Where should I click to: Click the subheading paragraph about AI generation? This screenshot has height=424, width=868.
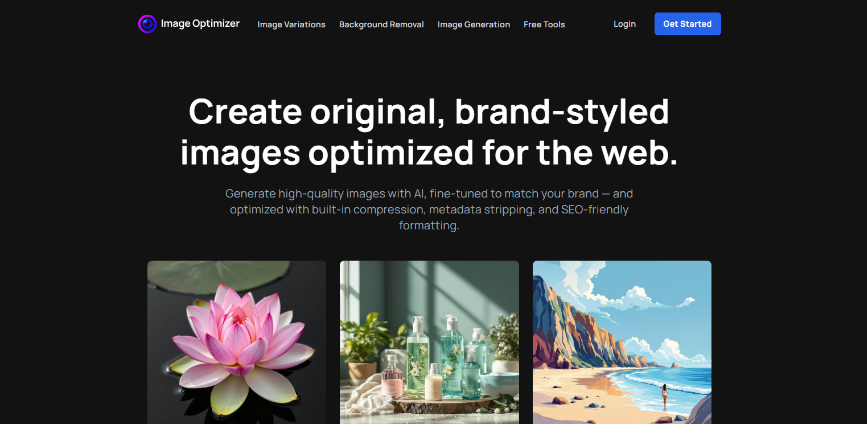click(429, 209)
